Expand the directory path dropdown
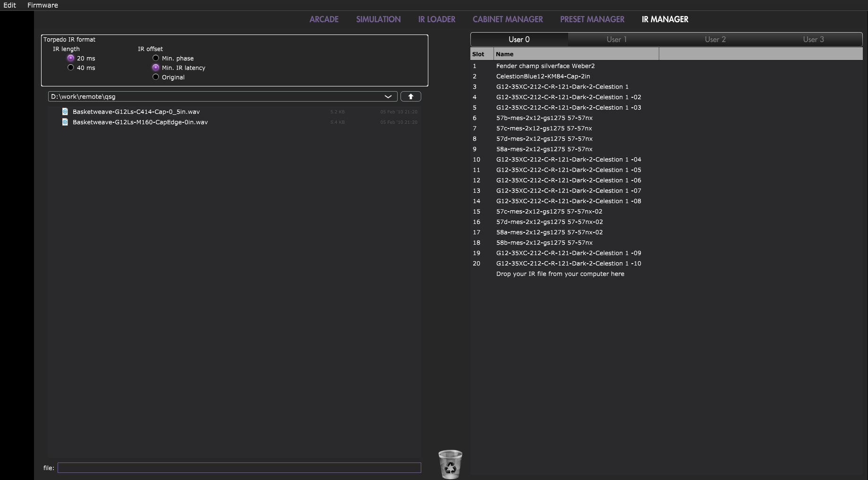868x480 pixels. 388,96
